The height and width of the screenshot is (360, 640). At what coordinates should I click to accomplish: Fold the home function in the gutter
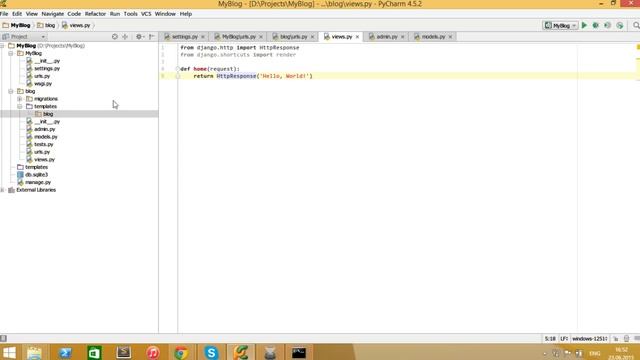(178, 69)
